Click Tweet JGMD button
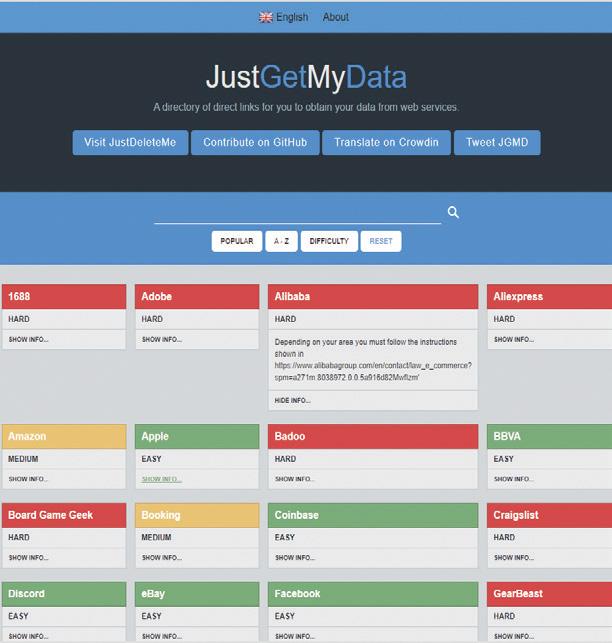Screen dimensions: 612x643 click(x=497, y=142)
